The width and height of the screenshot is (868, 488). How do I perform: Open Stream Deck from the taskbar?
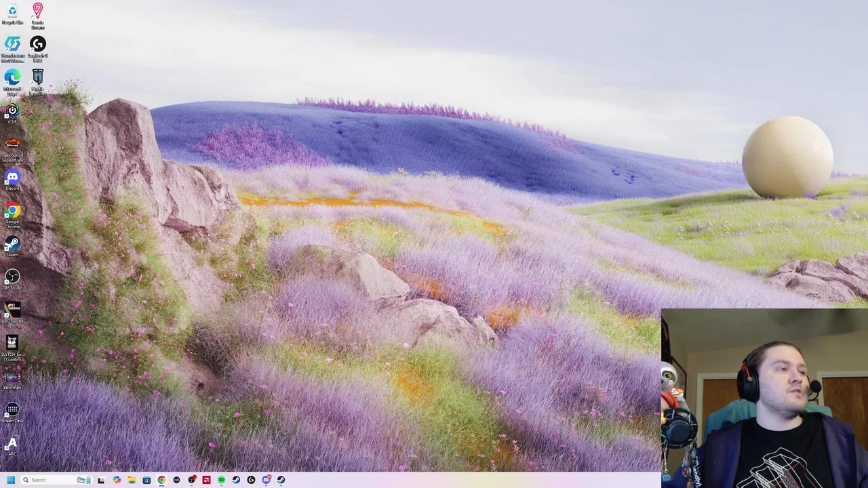click(x=176, y=480)
